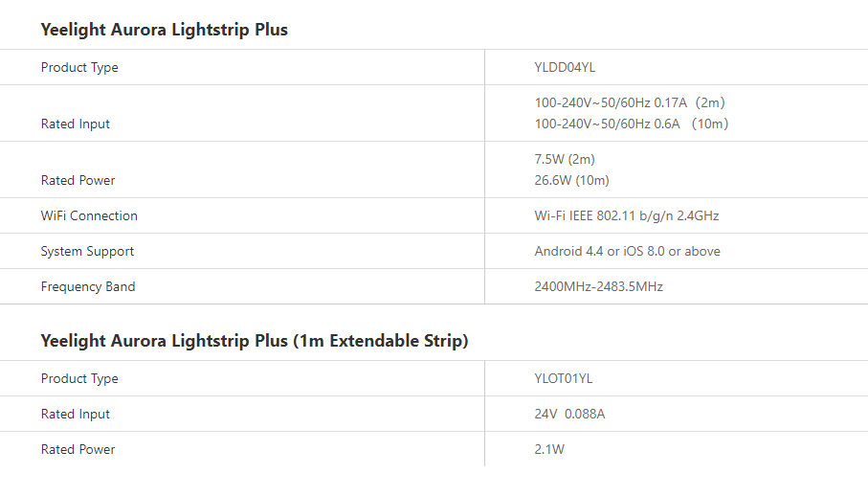Click the 0.6A (10m) rated input line
Image resolution: width=868 pixels, height=496 pixels.
631,124
